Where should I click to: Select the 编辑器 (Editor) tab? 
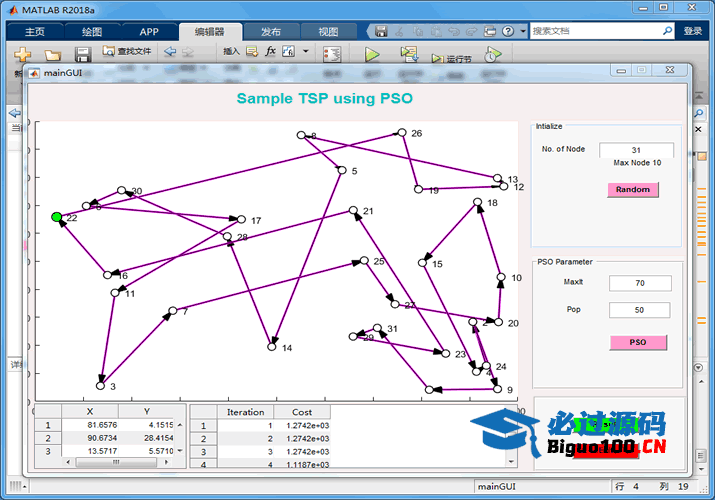[x=209, y=32]
